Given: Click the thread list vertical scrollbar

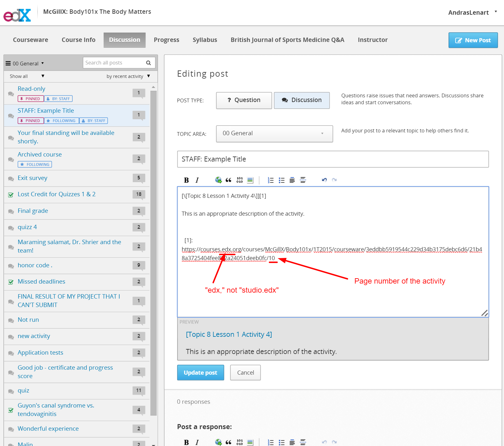Looking at the screenshot, I should pyautogui.click(x=153, y=253).
